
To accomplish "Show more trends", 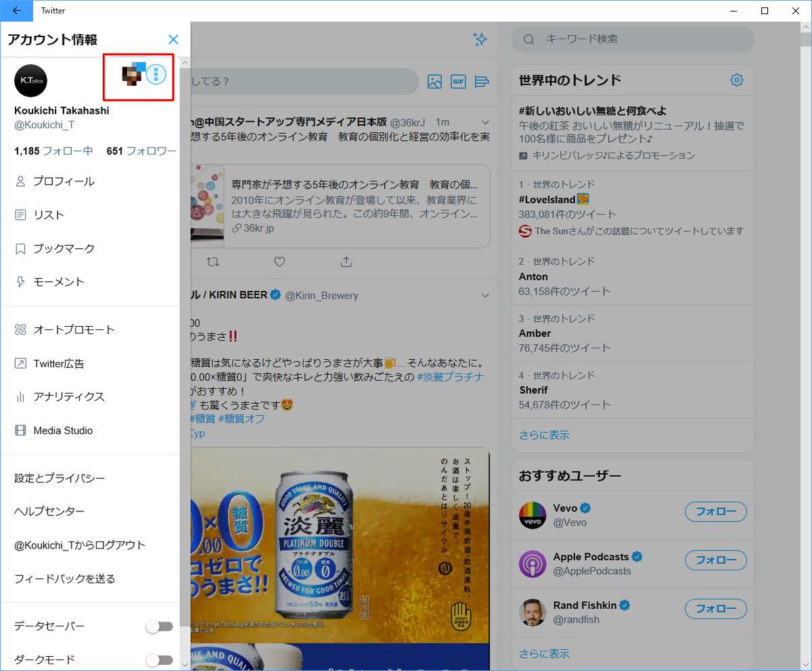I will coord(544,435).
